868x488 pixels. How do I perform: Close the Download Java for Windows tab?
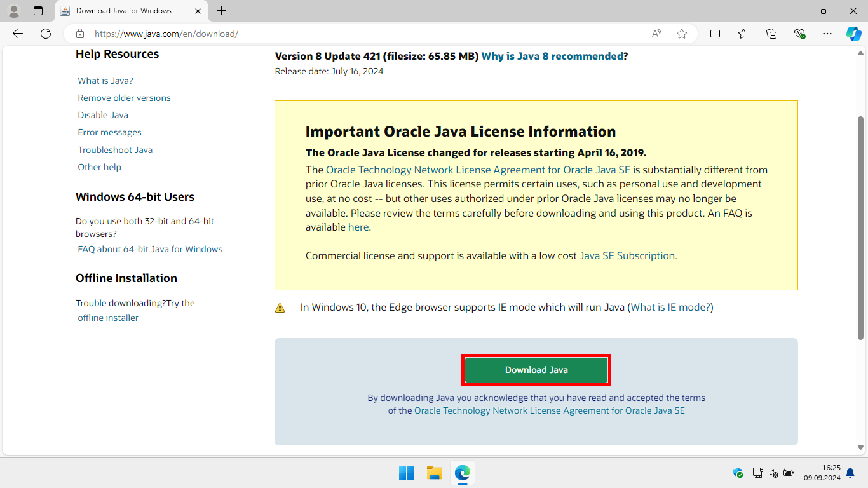click(x=198, y=11)
